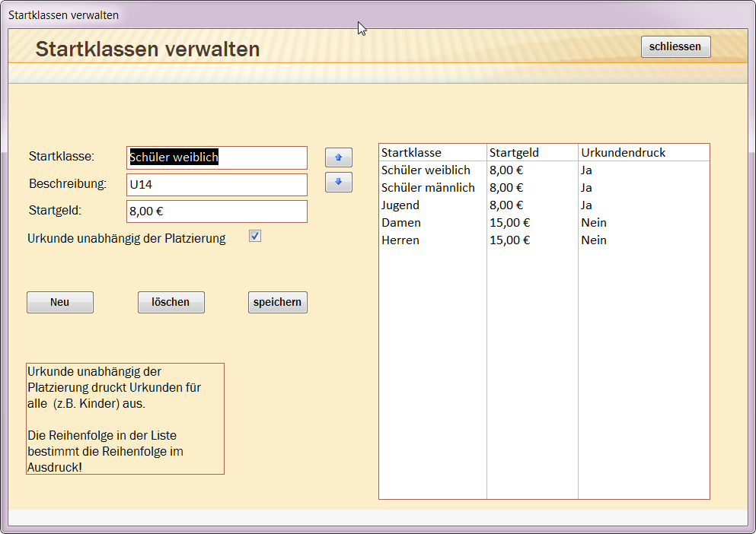Click the speichern button
756x534 pixels.
[x=277, y=302]
